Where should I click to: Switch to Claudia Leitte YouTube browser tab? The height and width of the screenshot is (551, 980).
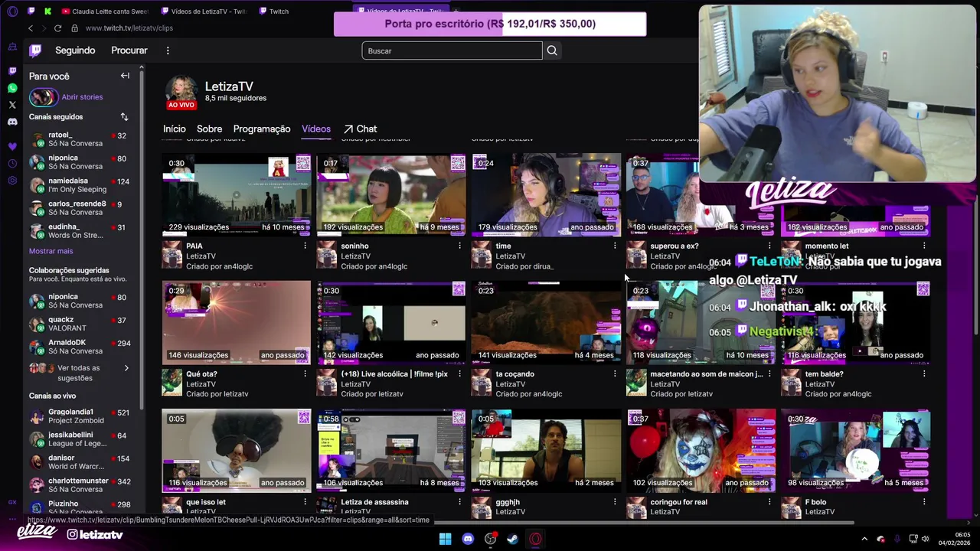(x=105, y=11)
